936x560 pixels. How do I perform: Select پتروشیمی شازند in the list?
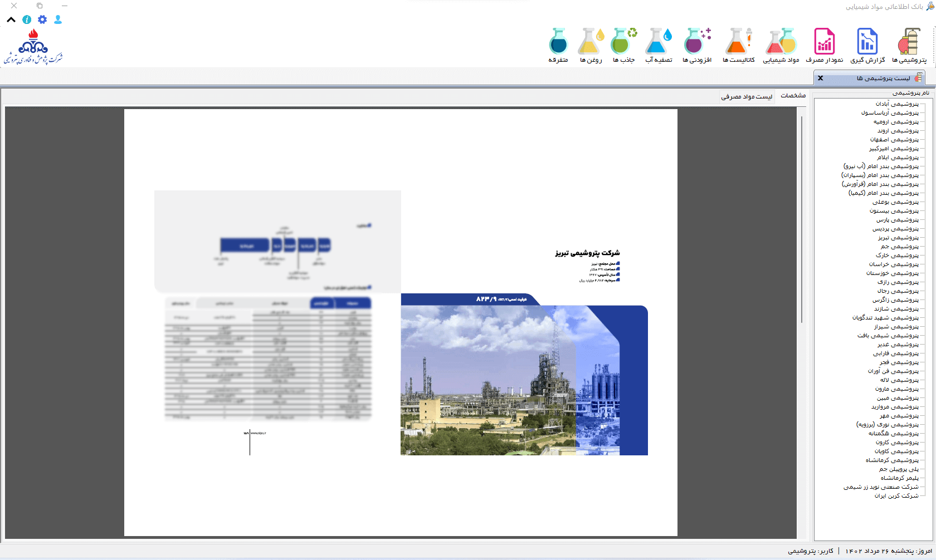[896, 309]
